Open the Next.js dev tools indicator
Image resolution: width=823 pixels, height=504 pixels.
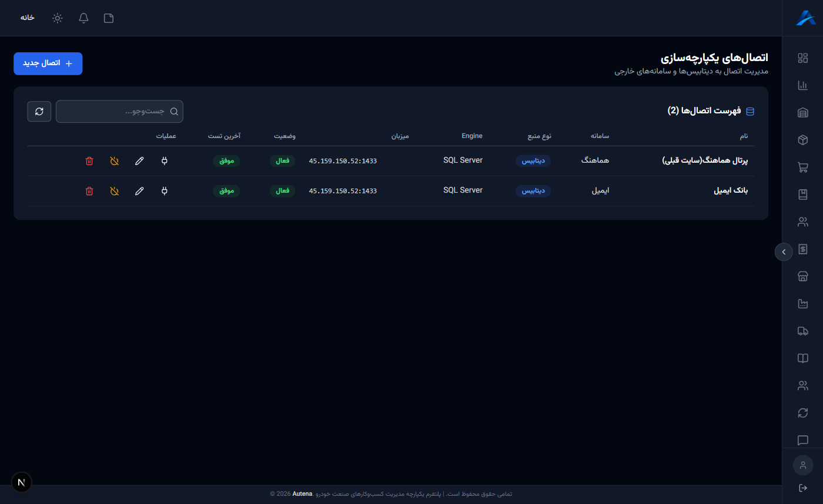point(22,482)
